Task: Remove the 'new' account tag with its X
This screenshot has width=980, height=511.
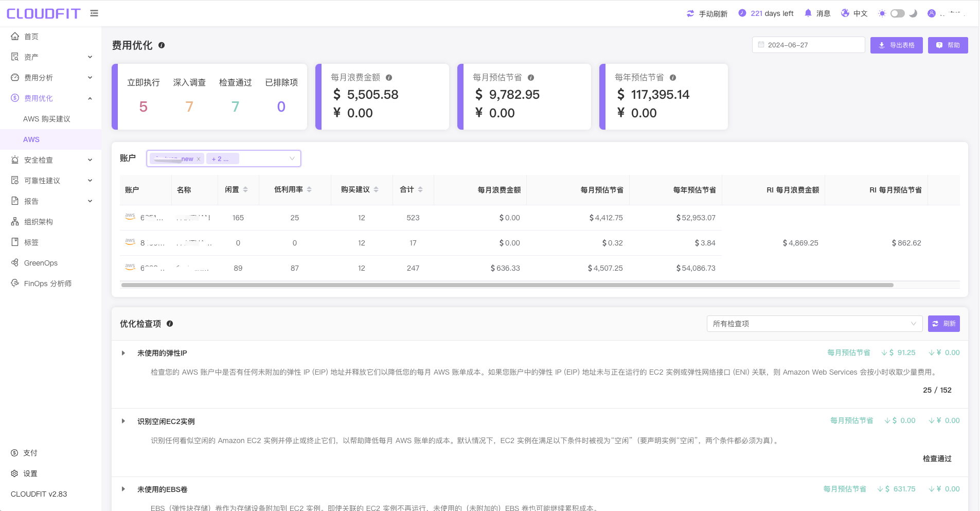Action: tap(199, 159)
